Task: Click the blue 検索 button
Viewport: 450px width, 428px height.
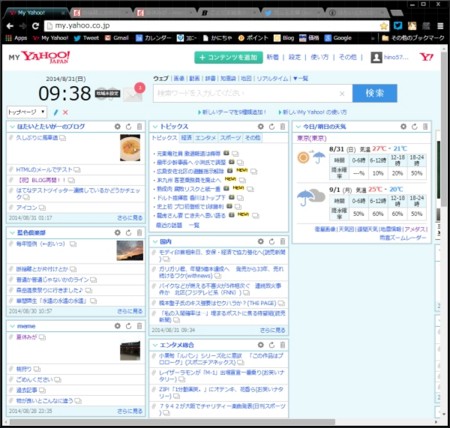Action: (375, 93)
